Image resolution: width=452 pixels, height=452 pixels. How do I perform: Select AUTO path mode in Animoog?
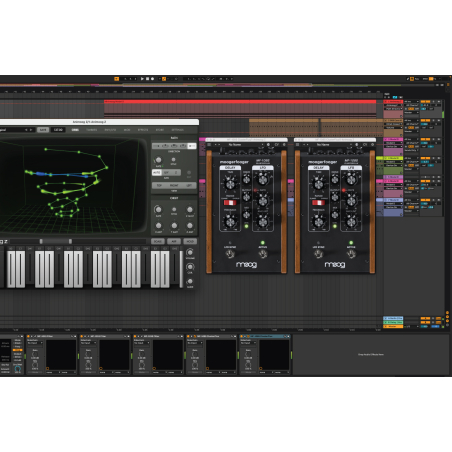point(157,172)
